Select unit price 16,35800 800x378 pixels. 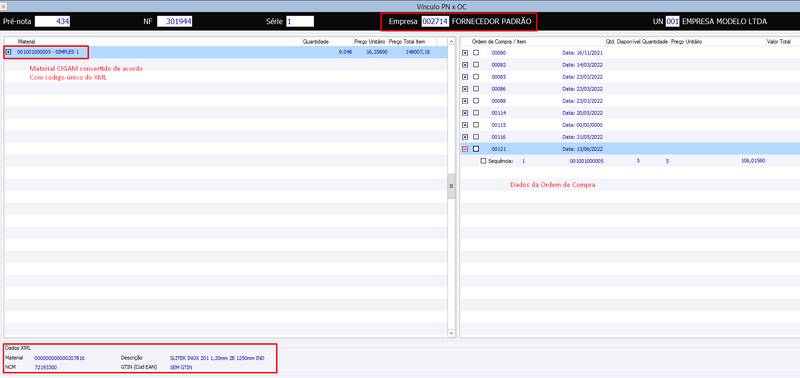click(x=377, y=52)
